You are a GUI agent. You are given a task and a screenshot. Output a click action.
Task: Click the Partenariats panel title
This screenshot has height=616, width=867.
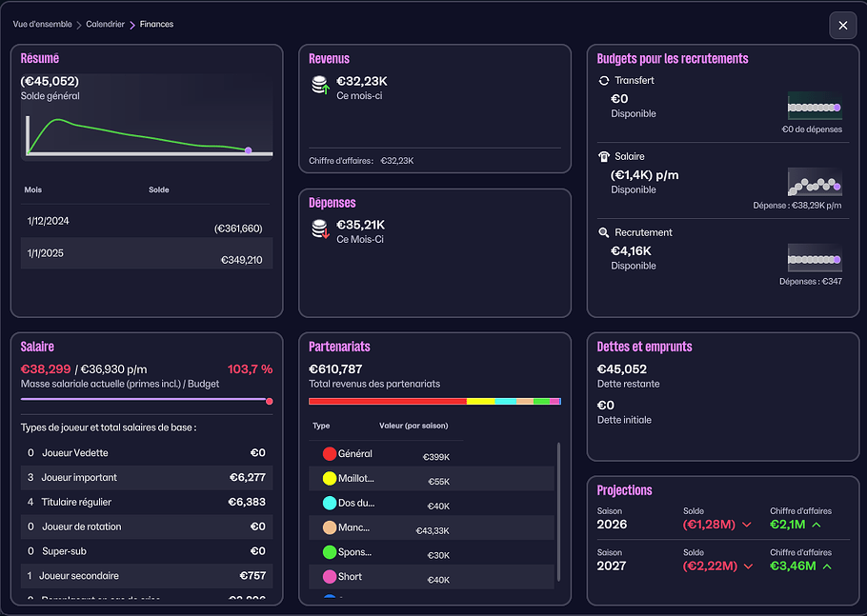(339, 347)
